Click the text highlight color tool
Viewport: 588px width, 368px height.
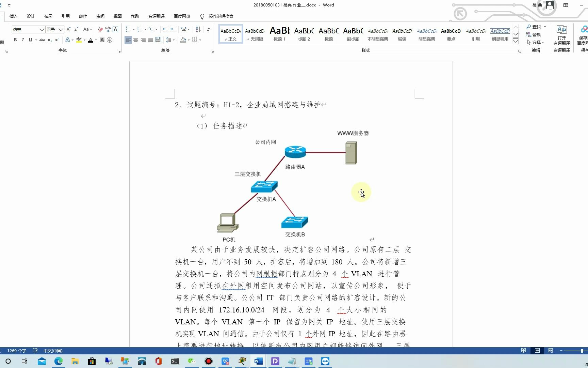pyautogui.click(x=79, y=40)
